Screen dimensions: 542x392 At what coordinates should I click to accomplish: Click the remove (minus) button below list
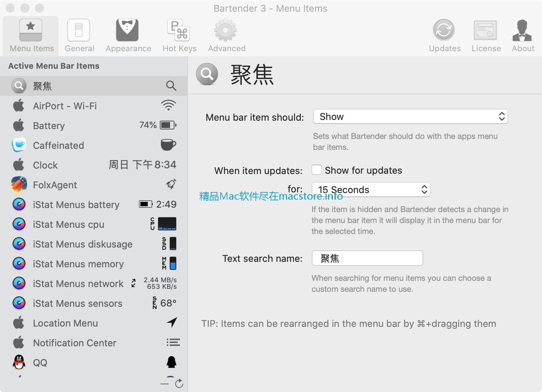165,384
